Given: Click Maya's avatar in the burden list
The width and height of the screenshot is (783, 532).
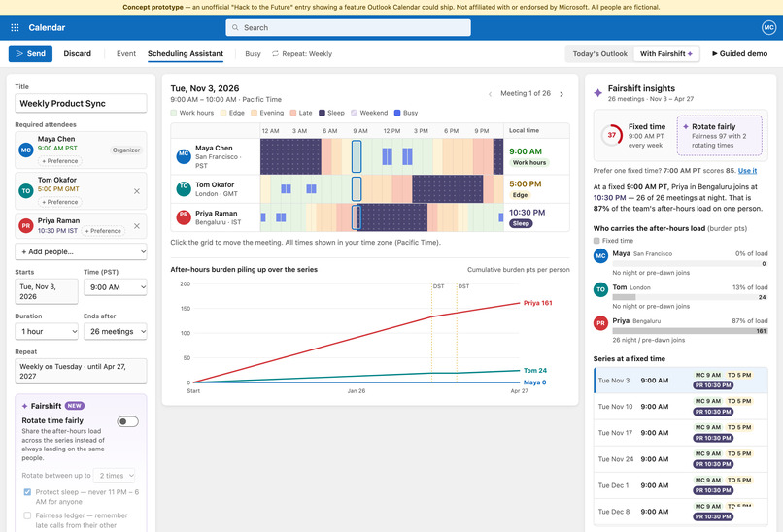Looking at the screenshot, I should (x=600, y=256).
